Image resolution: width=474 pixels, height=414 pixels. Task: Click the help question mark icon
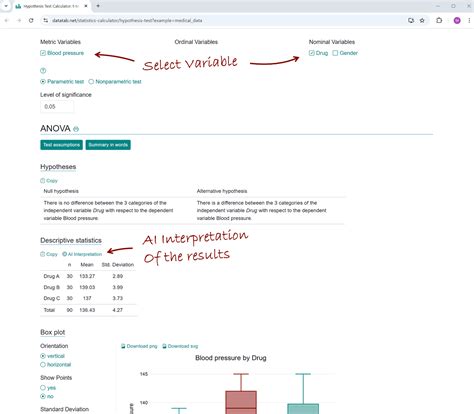coord(43,71)
